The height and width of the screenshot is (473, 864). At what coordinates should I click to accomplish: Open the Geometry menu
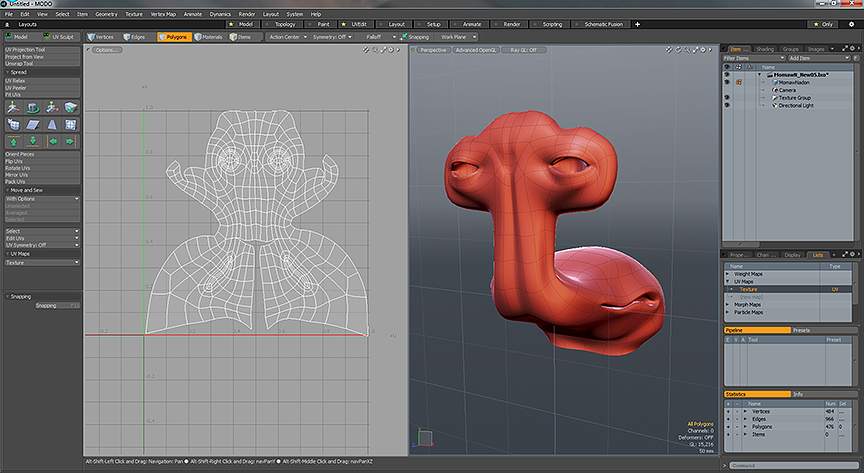(x=106, y=14)
